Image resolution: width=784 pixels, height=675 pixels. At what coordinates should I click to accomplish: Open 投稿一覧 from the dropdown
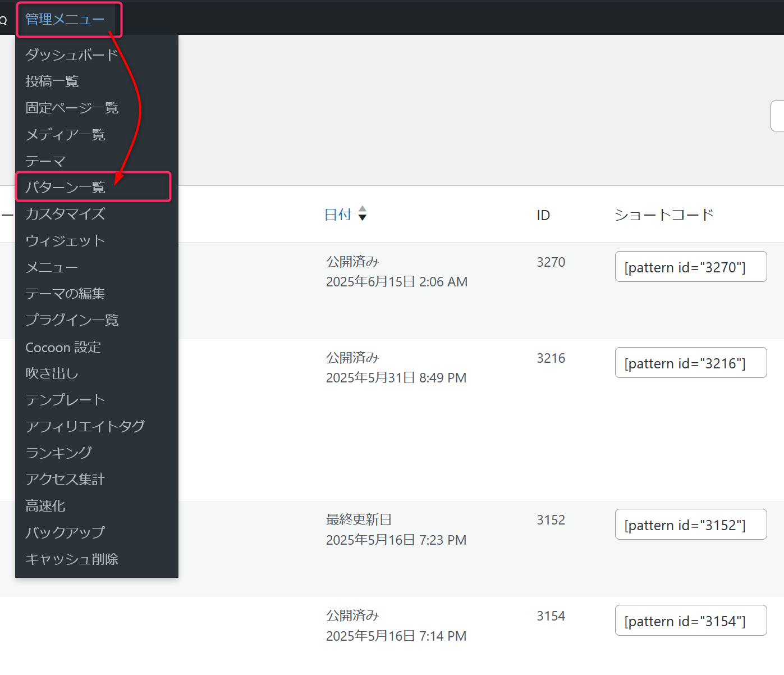52,81
